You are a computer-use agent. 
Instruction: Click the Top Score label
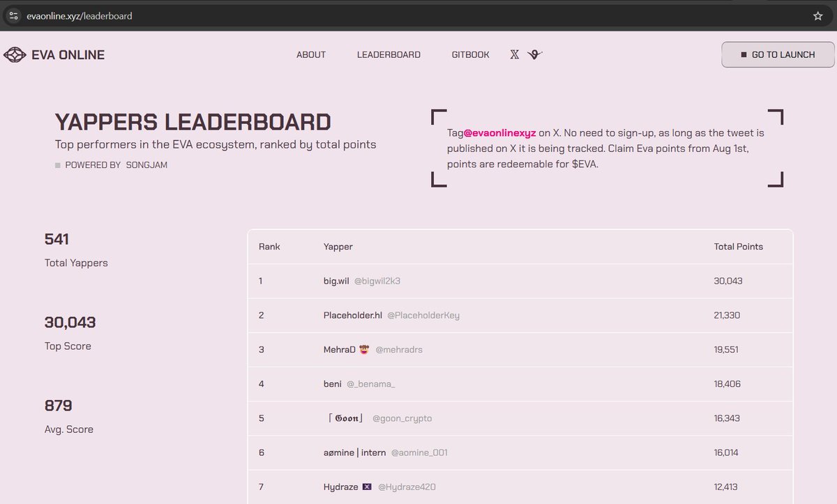[68, 346]
